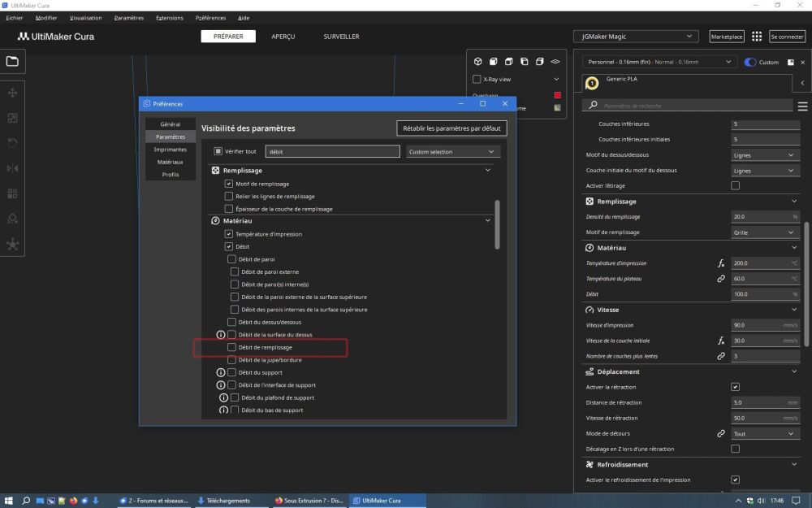Open Motif du dessus/dessous Lignes dropdown

765,155
